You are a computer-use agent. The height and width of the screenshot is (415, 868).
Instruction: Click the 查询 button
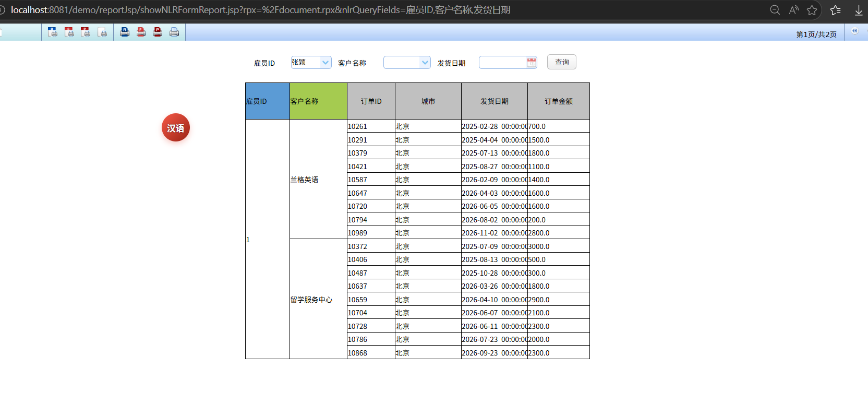click(561, 62)
